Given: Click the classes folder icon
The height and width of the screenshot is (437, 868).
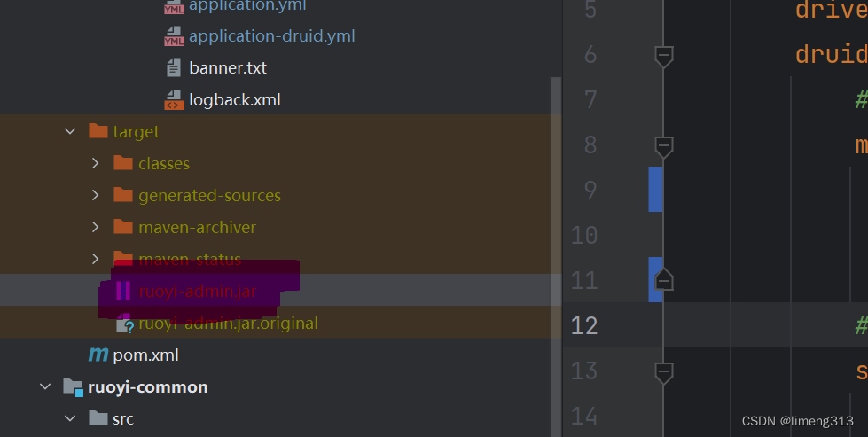Looking at the screenshot, I should pyautogui.click(x=123, y=163).
